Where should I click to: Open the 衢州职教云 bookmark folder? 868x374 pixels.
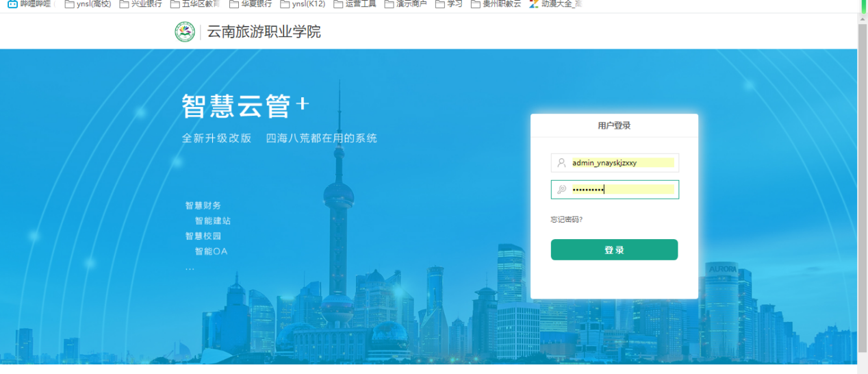pos(496,4)
